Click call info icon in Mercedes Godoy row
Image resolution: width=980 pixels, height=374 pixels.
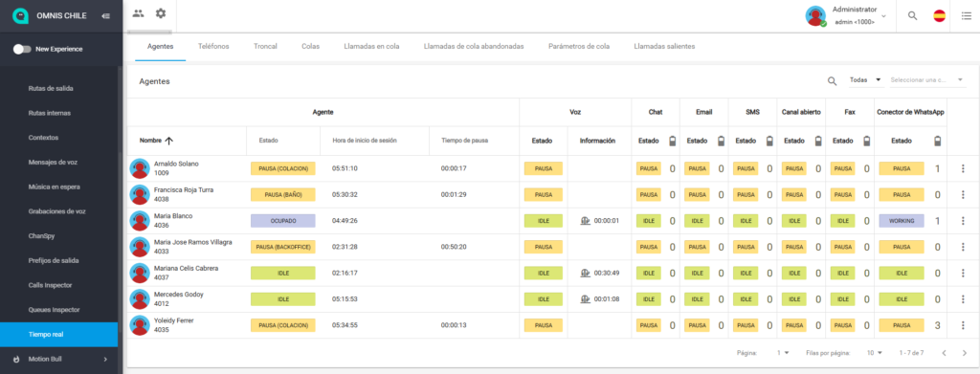click(x=585, y=299)
